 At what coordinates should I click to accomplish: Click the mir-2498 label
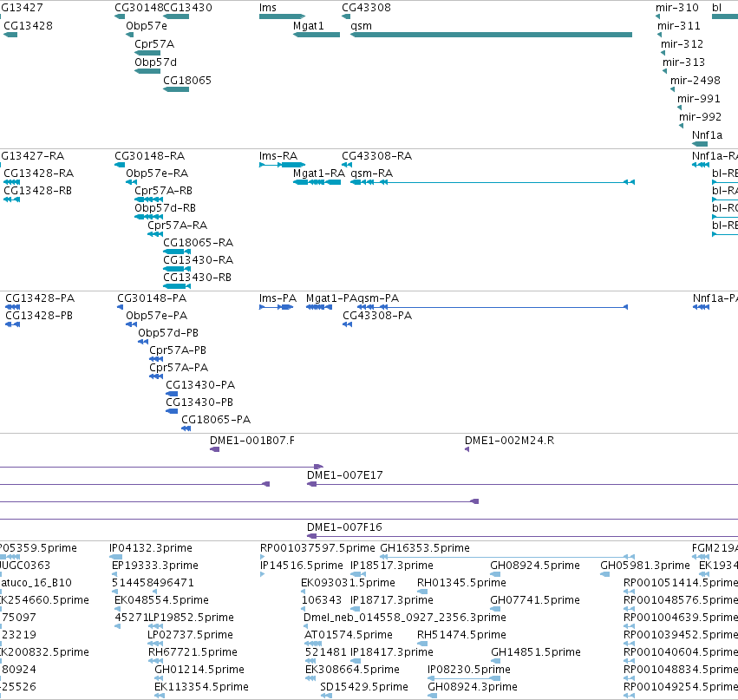pos(696,81)
